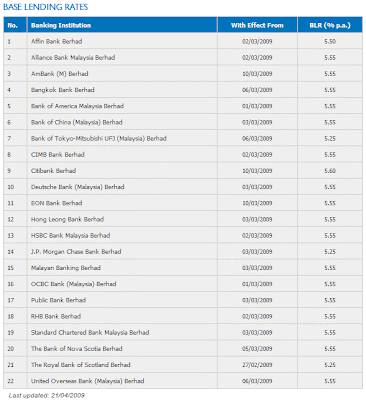Screen dimensions: 366x400
Task: Select Citibank Berhad
Action: (x=53, y=171)
